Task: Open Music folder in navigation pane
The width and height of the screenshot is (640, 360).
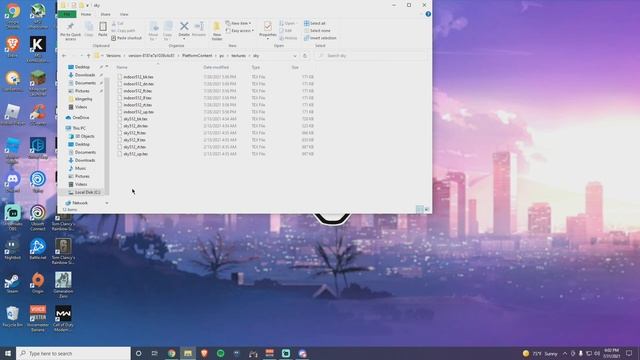Action: [80, 168]
